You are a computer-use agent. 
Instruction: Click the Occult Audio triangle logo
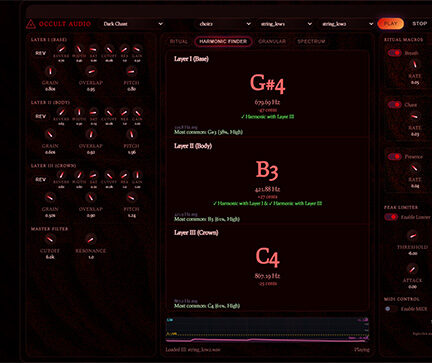pos(31,24)
